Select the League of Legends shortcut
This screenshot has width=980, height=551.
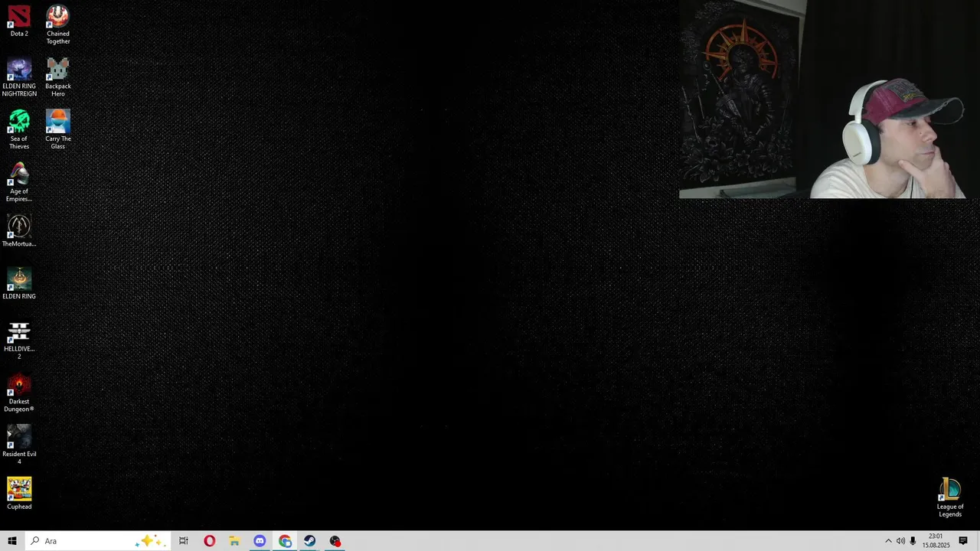pos(950,498)
